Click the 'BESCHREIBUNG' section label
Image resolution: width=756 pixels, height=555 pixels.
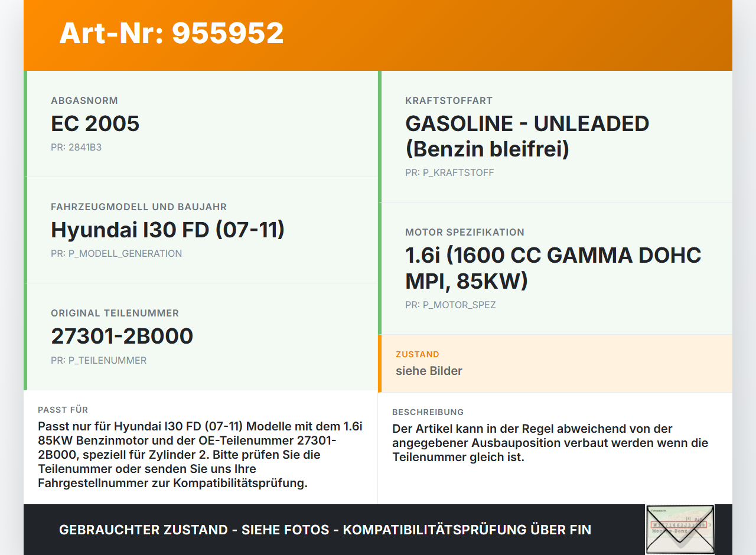428,412
